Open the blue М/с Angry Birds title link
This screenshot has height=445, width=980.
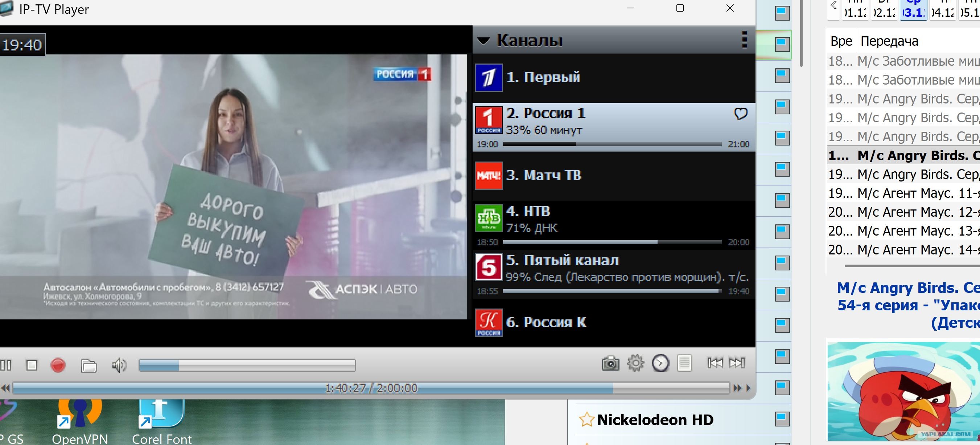tap(908, 305)
